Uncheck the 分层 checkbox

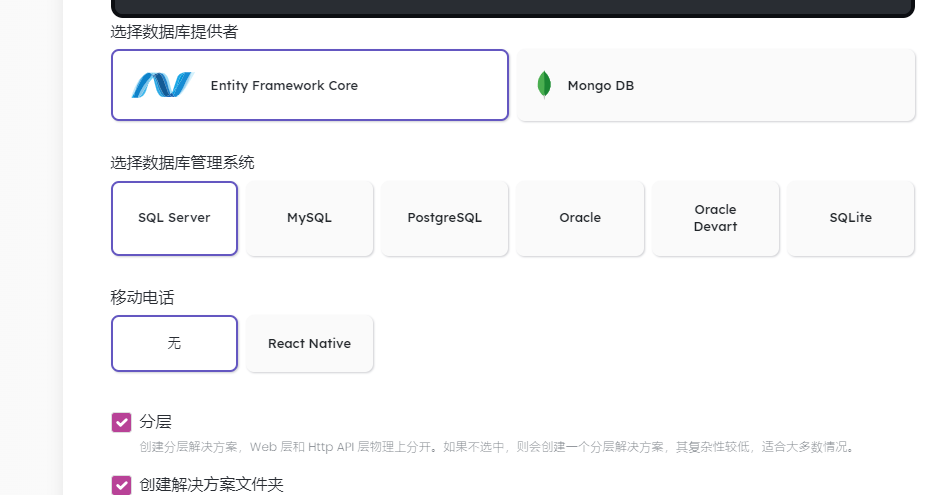(122, 422)
